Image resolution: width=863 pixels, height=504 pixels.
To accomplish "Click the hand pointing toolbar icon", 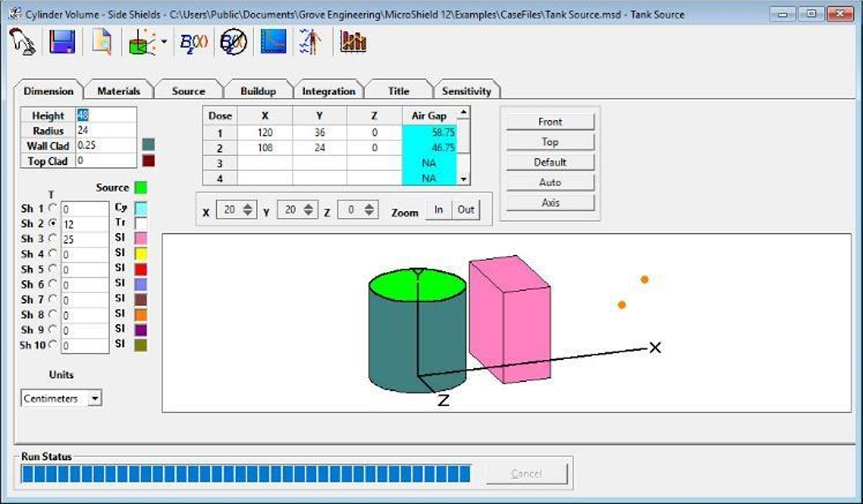I will pos(23,42).
